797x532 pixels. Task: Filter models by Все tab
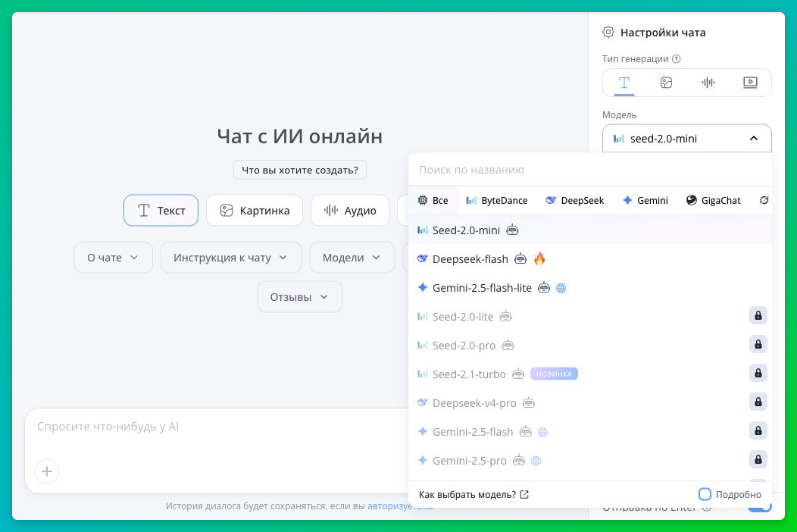tap(433, 200)
